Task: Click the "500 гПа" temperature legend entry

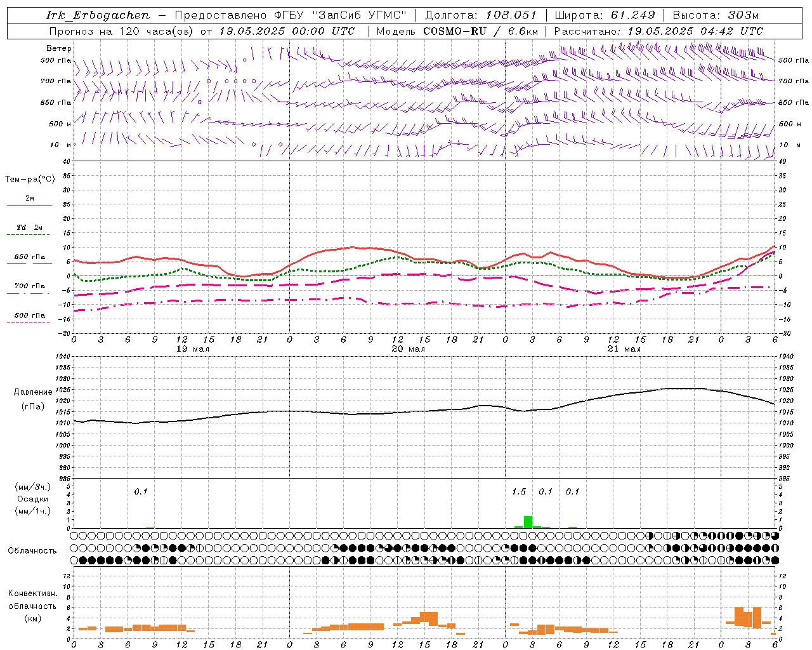Action: click(x=29, y=315)
